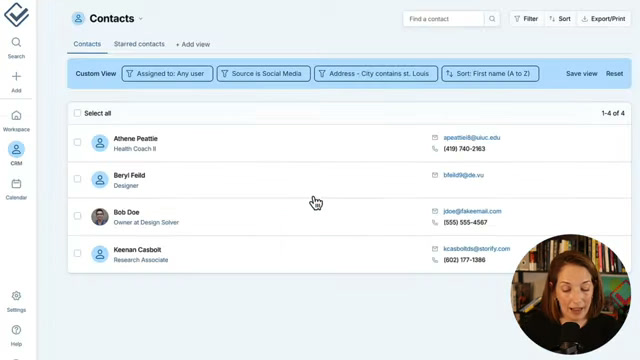This screenshot has width=640, height=360.
Task: Click the mail icon beside bfeild9@de.vu
Action: 435,175
